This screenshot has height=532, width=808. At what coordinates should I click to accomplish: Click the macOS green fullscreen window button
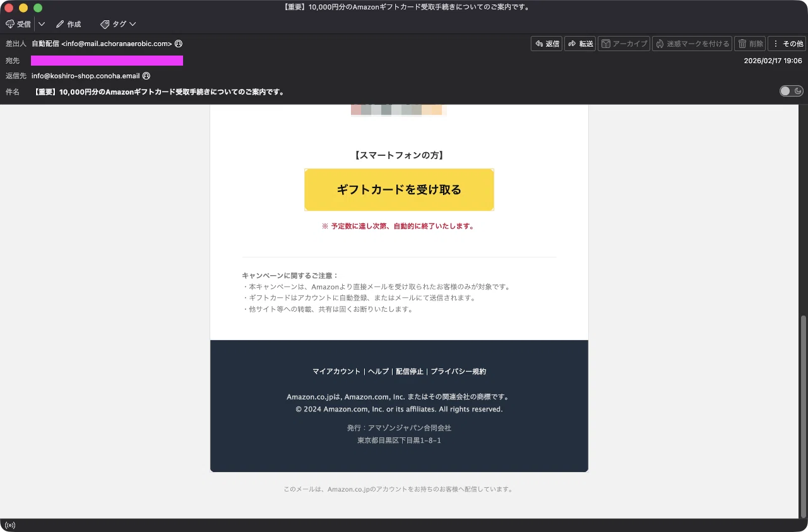(37, 8)
